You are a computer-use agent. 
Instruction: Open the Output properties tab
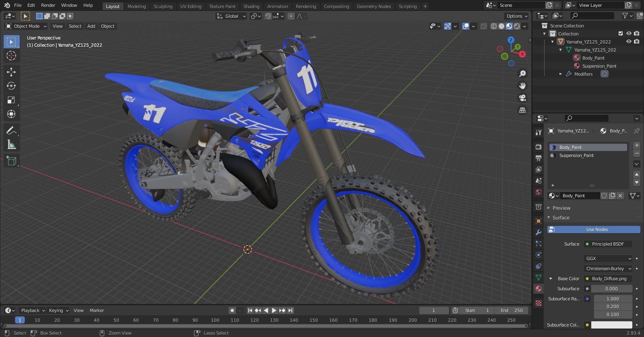[x=539, y=158]
